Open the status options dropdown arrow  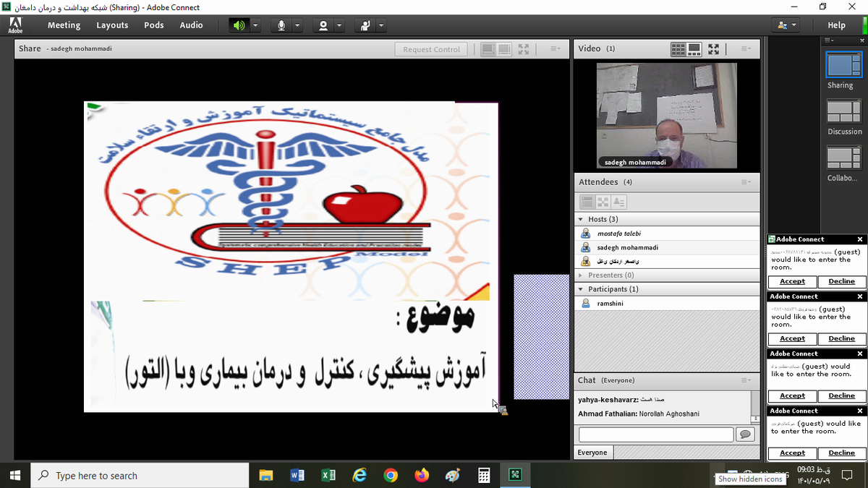point(381,25)
